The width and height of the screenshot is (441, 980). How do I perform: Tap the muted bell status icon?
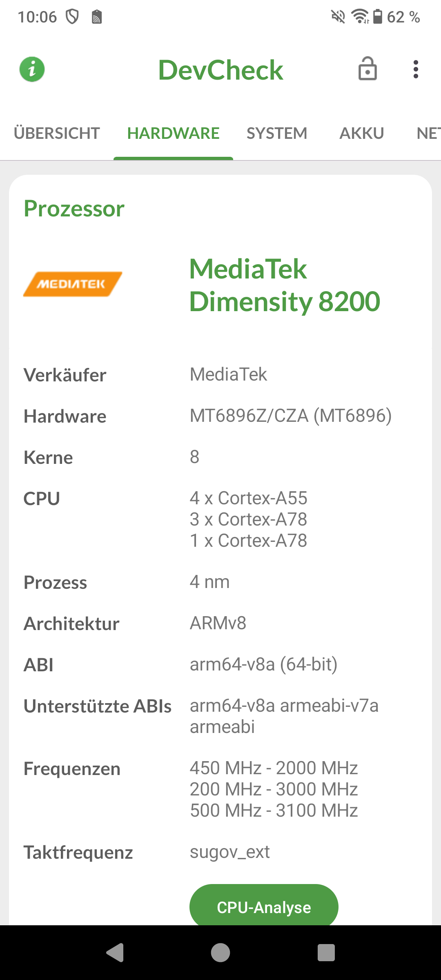pos(338,17)
